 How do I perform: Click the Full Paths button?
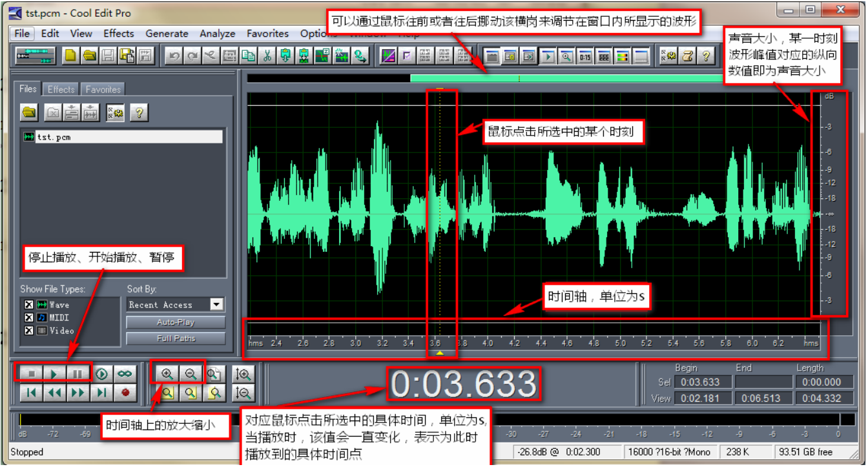[174, 338]
